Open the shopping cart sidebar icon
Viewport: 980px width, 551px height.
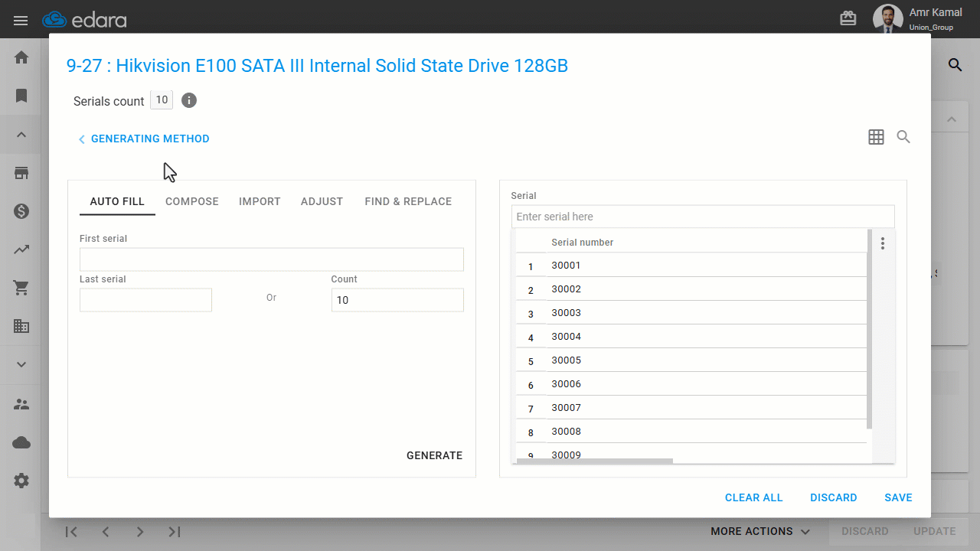click(21, 288)
